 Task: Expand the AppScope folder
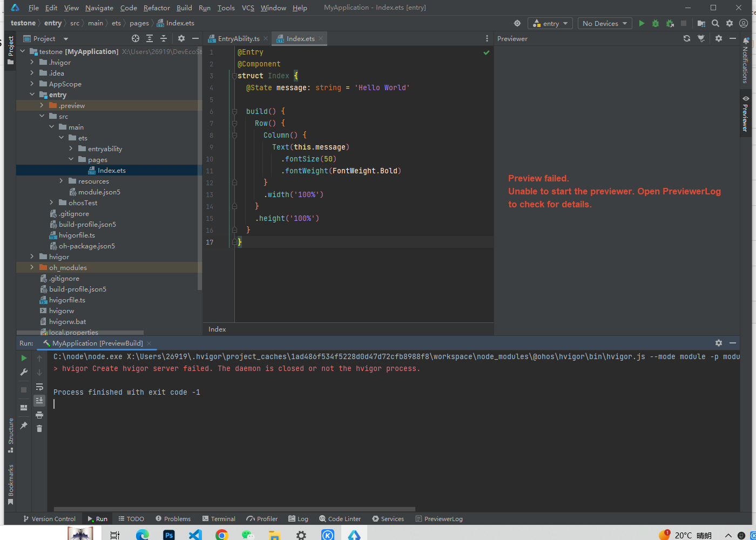tap(32, 84)
